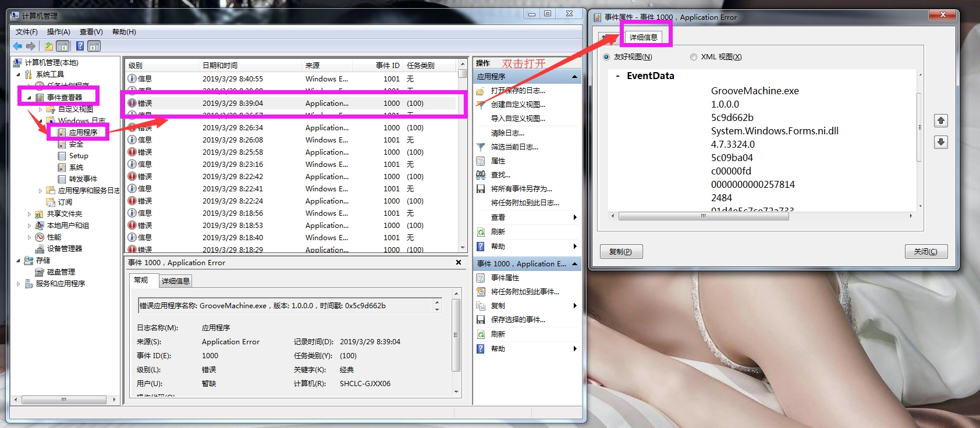Click the filter current log funnel icon
This screenshot has width=980, height=428.
[481, 147]
